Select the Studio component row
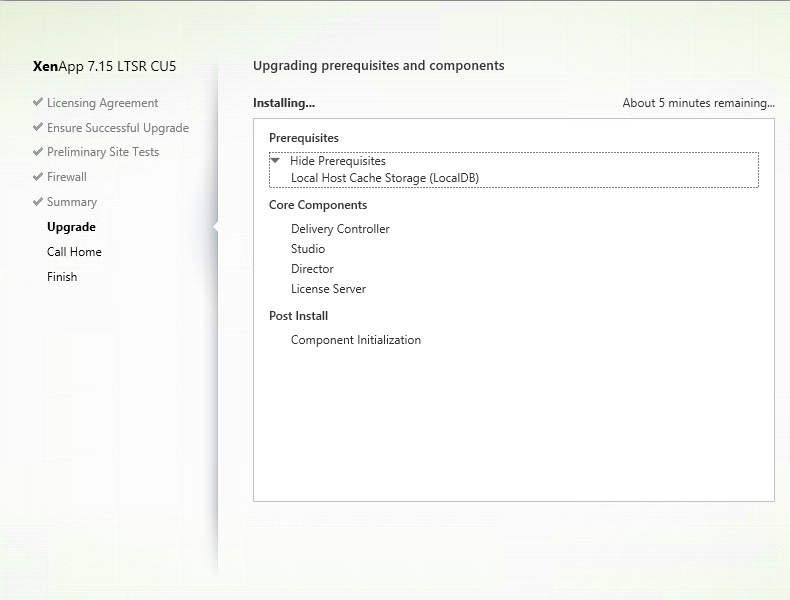Screen dimensions: 790x600 pyautogui.click(x=308, y=249)
